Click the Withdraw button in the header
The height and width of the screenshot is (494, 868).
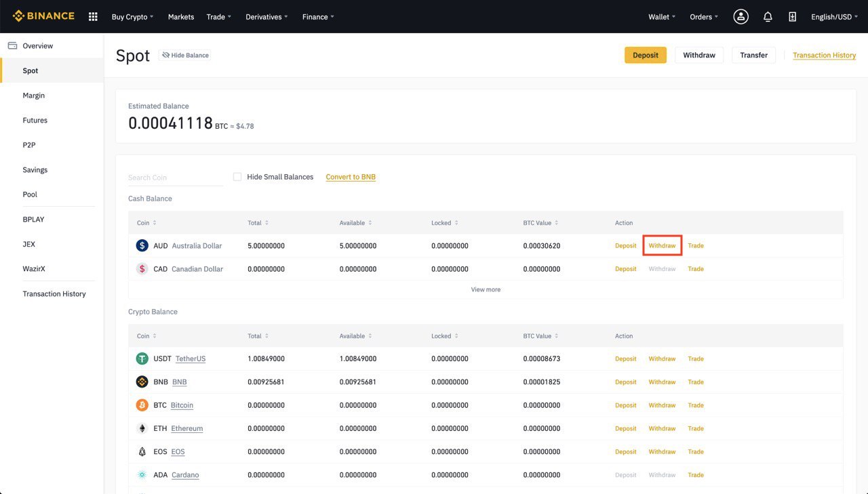click(x=699, y=55)
